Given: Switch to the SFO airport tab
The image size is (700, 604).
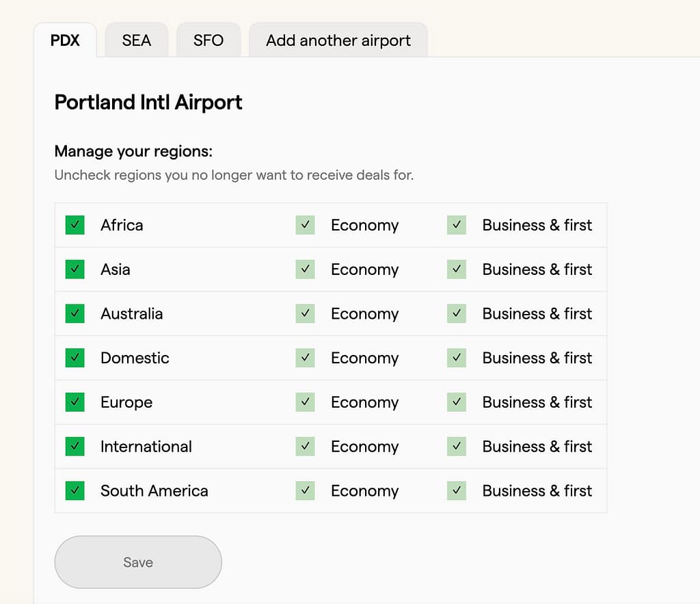Looking at the screenshot, I should click(x=208, y=40).
